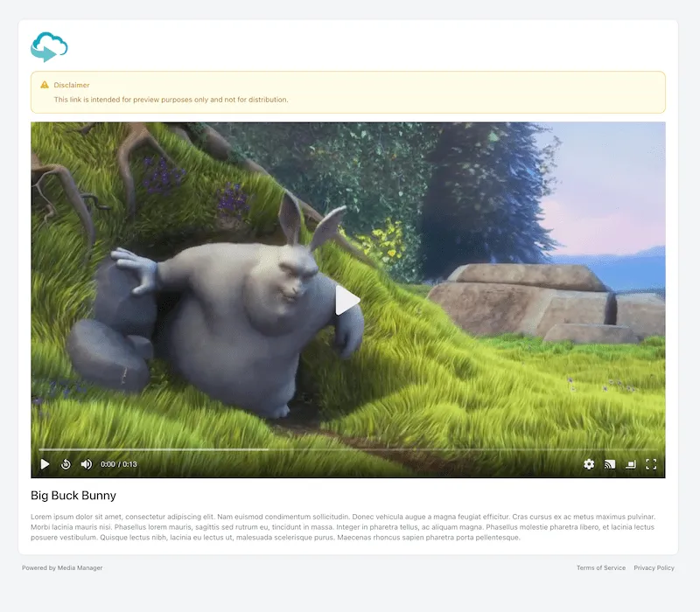Mute the video using the speaker icon
Viewport: 700px width, 612px height.
[x=86, y=464]
